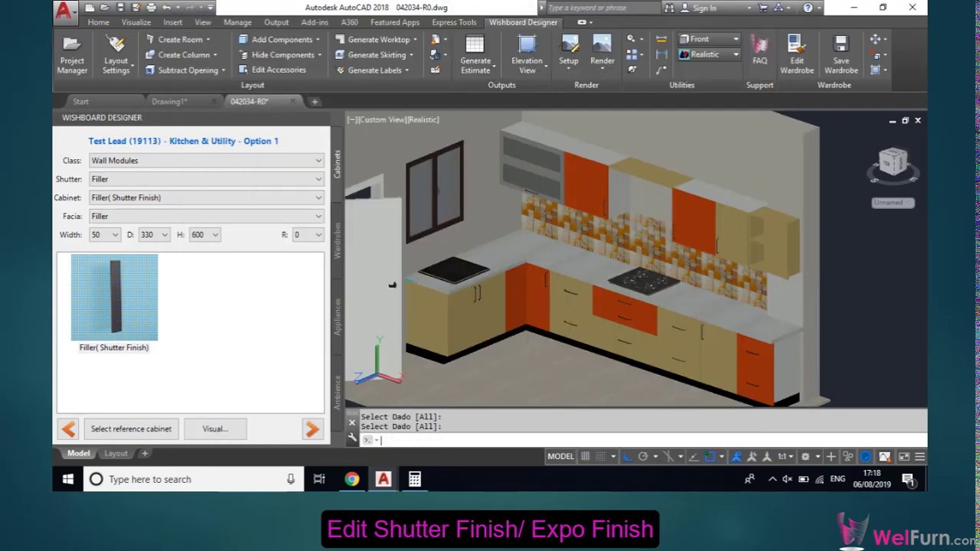Select the Filler( Shutter Finish) thumbnail

click(x=114, y=298)
